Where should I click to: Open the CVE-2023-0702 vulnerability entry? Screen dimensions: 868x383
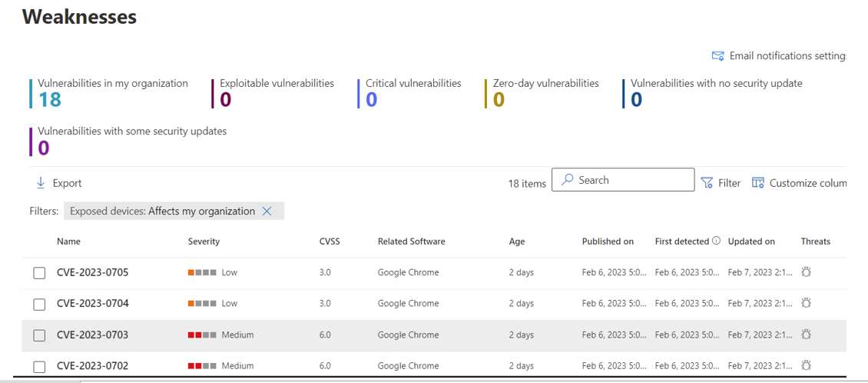(92, 366)
